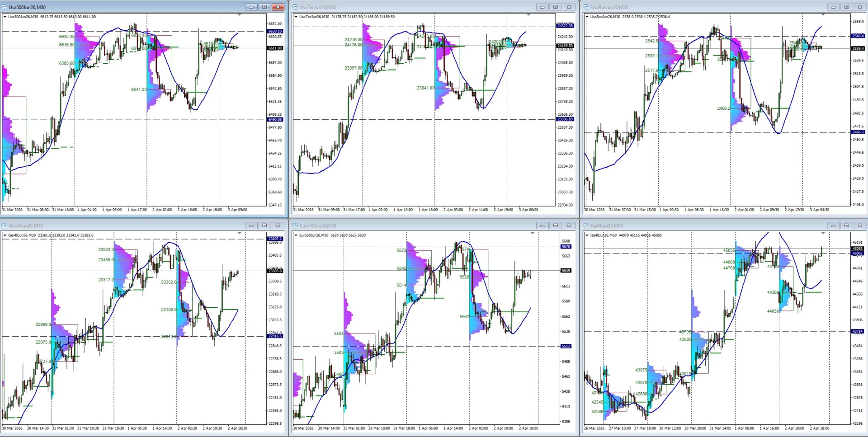Select the 23596.89 level label on UsaTec chart
Screen dimensions: 868x437
point(565,119)
